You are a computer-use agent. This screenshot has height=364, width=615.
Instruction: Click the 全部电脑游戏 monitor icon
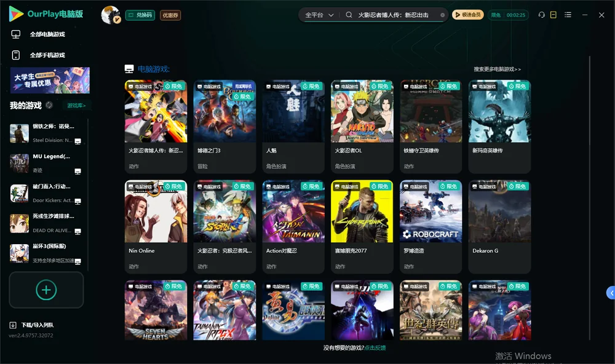(16, 34)
